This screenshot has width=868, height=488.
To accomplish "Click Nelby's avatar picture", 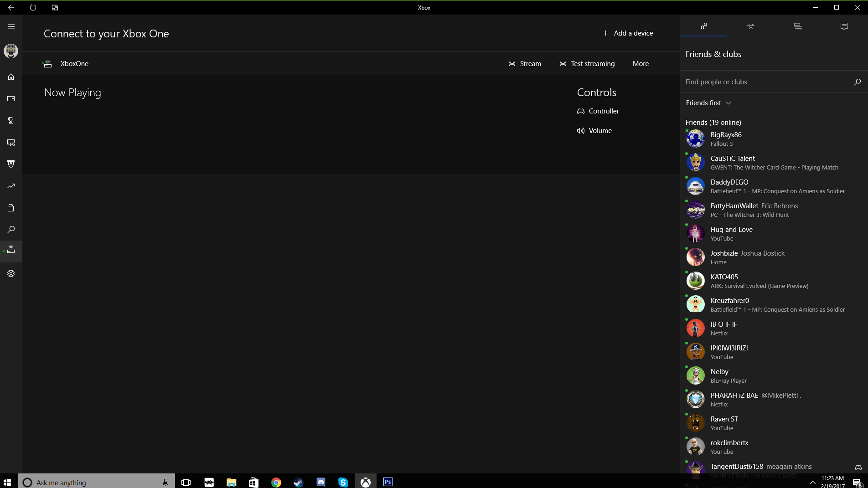I will 696,376.
